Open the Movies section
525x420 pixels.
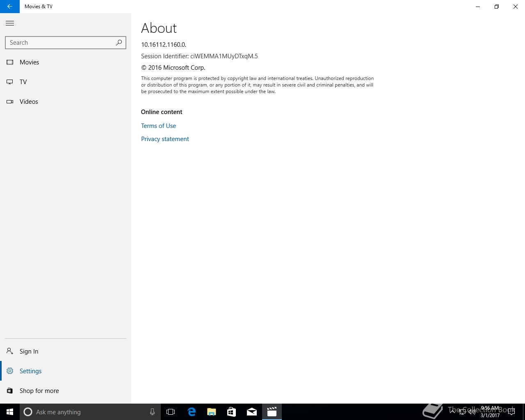point(66,62)
